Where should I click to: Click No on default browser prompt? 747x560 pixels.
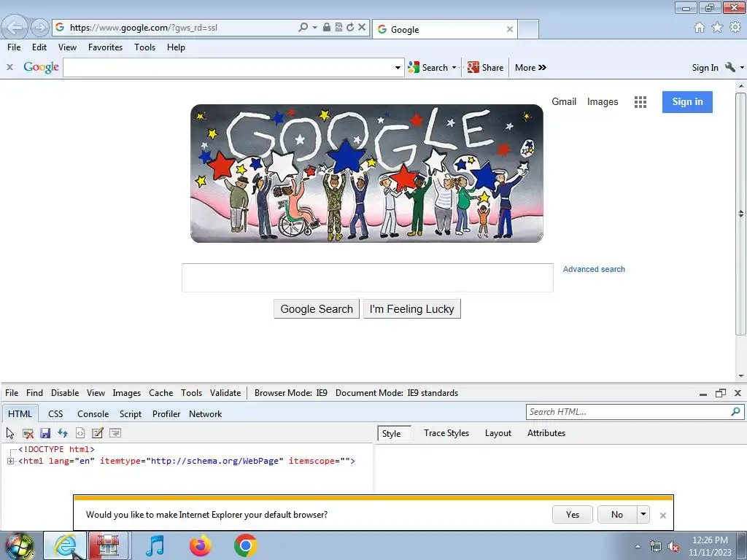pos(617,514)
